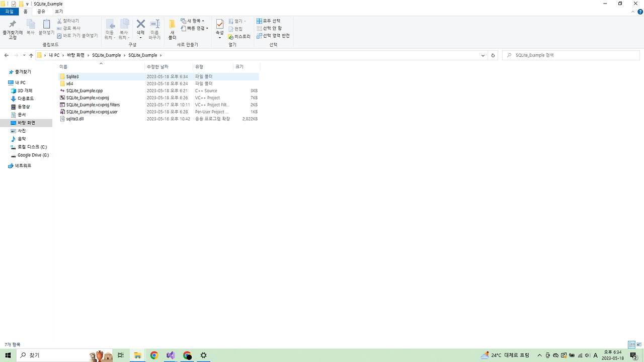Click 경로 복사 in the ribbon

(68, 28)
